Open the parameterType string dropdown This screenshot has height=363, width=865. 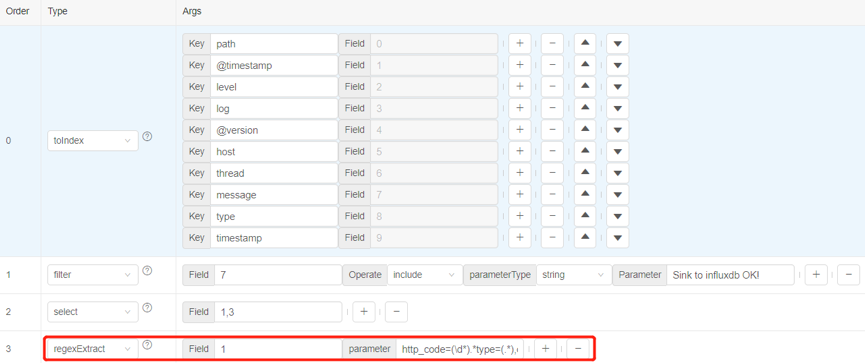574,275
